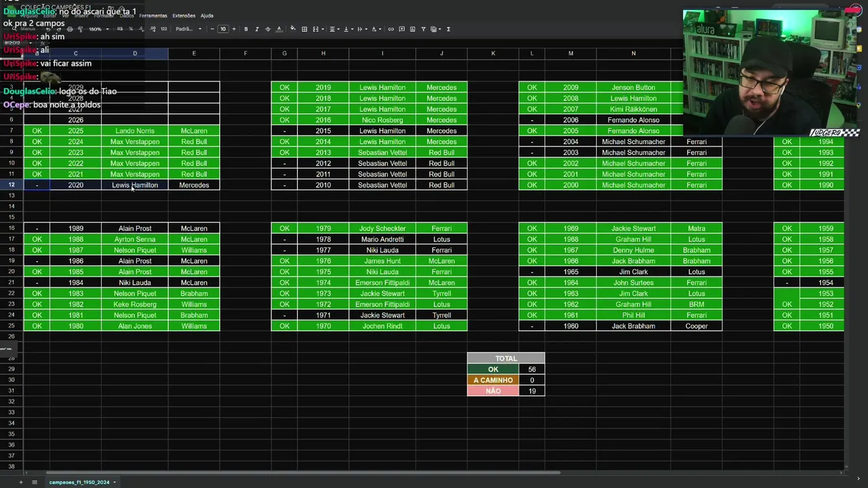Select the Jochen Rindt cell
The width and height of the screenshot is (868, 488).
coord(382,326)
